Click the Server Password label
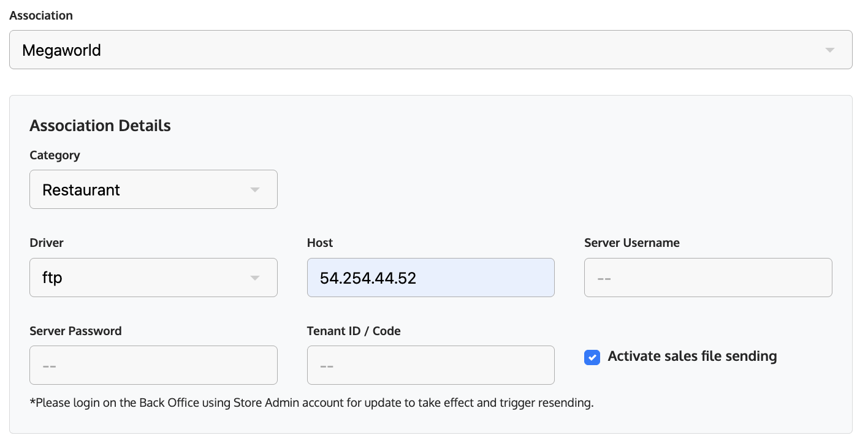The width and height of the screenshot is (868, 446). pyautogui.click(x=75, y=331)
